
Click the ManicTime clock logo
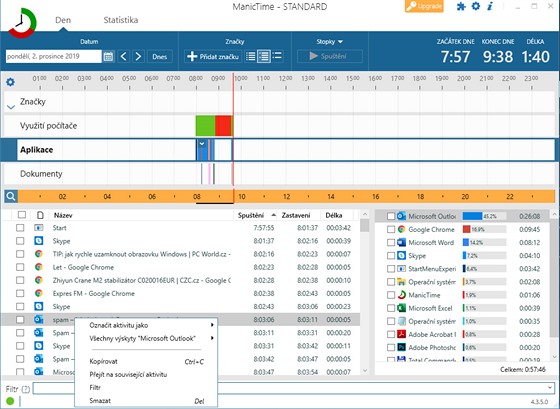(22, 23)
